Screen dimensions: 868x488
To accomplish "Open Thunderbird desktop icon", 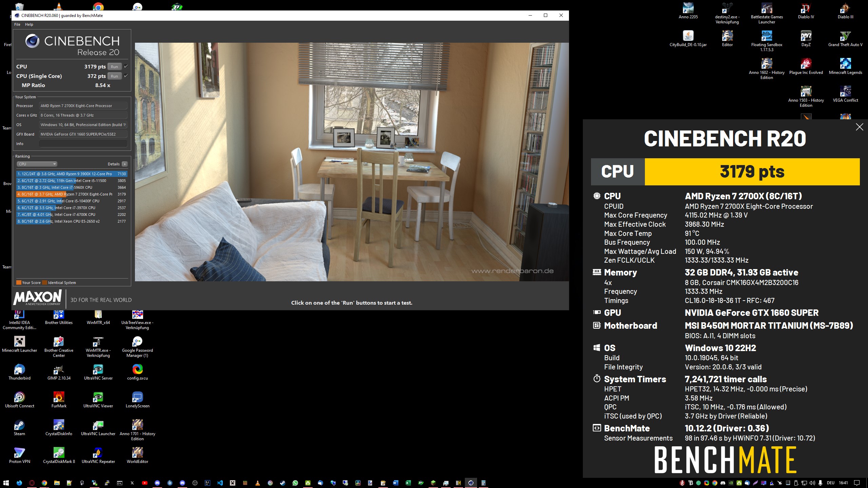I will (19, 372).
